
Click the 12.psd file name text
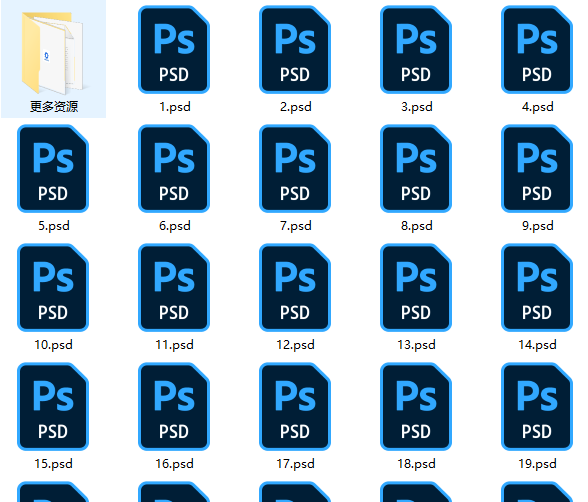[x=296, y=345]
